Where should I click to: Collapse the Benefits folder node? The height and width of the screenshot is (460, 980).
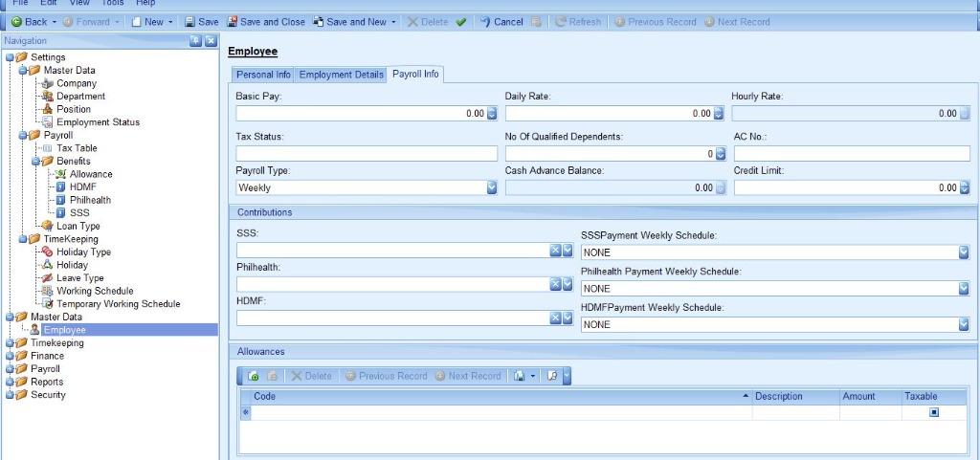(35, 161)
